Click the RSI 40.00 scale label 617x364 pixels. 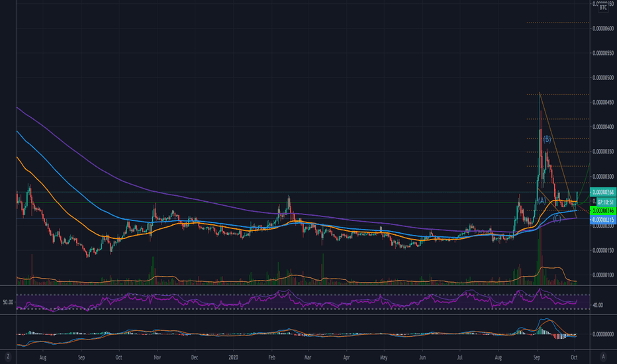(597, 305)
